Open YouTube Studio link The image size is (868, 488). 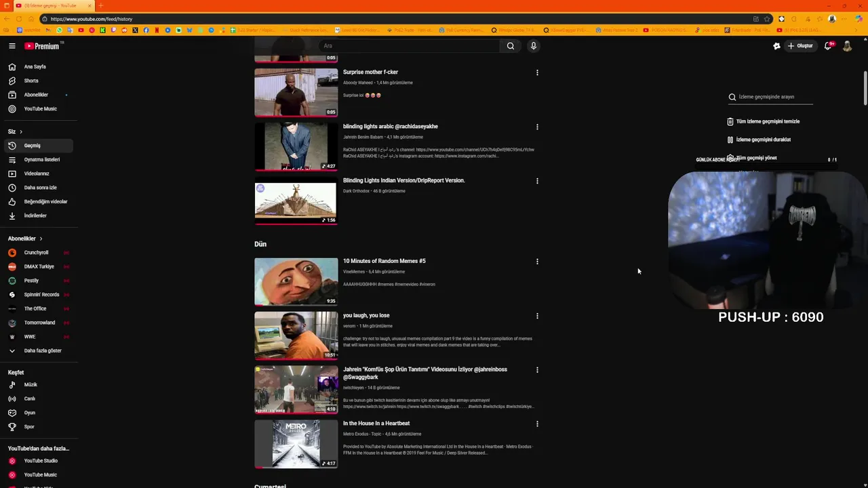pos(38,461)
